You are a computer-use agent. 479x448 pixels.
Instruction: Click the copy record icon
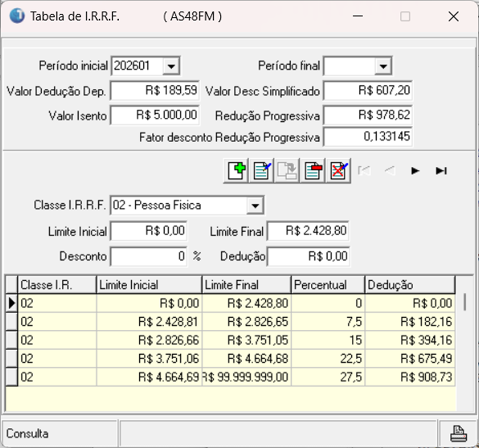[x=286, y=170]
